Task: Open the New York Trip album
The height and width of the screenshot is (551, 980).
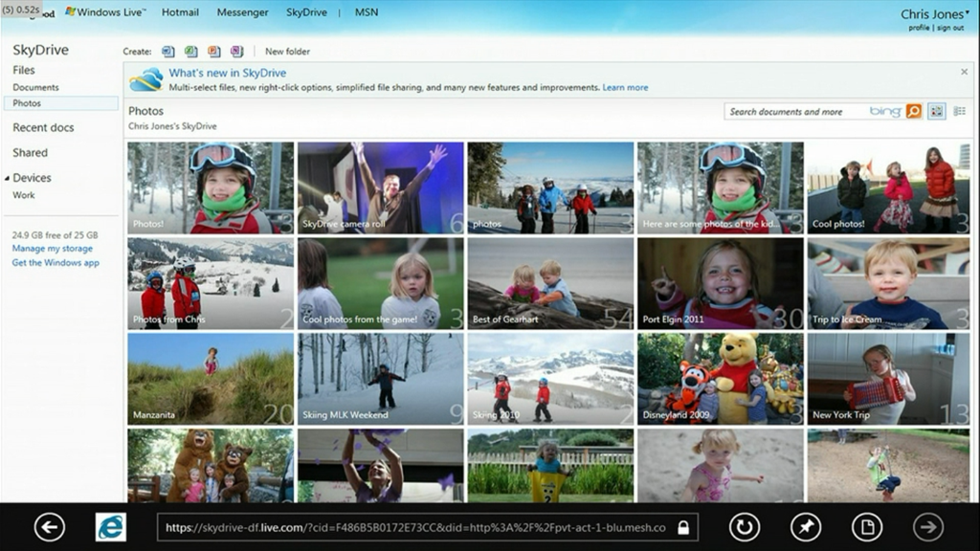Action: 889,379
